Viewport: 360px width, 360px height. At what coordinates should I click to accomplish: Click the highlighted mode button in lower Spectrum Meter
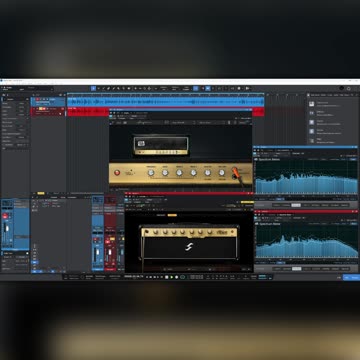296,268
